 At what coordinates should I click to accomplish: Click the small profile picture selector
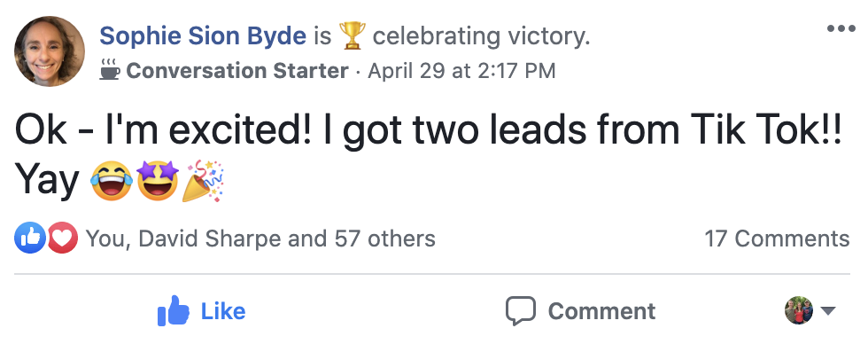[x=799, y=310]
